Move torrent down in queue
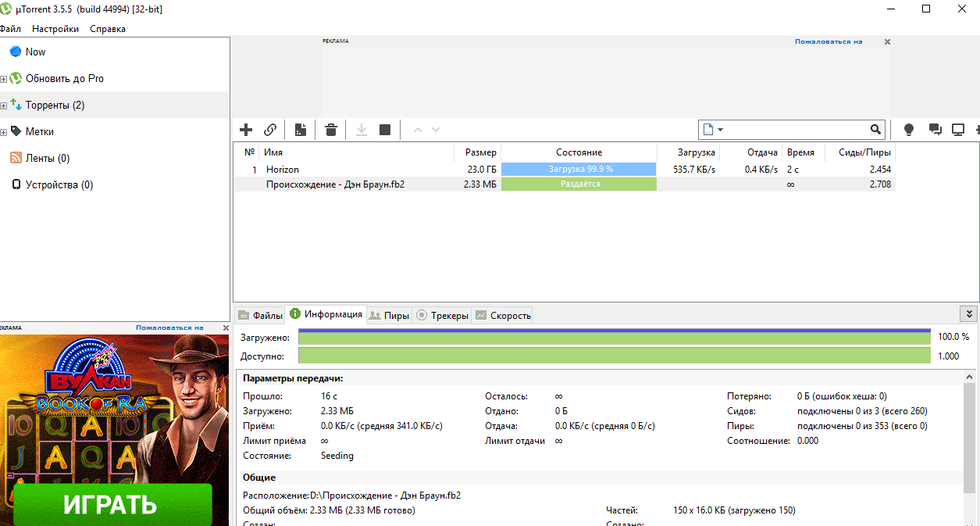This screenshot has height=526, width=980. [x=436, y=130]
